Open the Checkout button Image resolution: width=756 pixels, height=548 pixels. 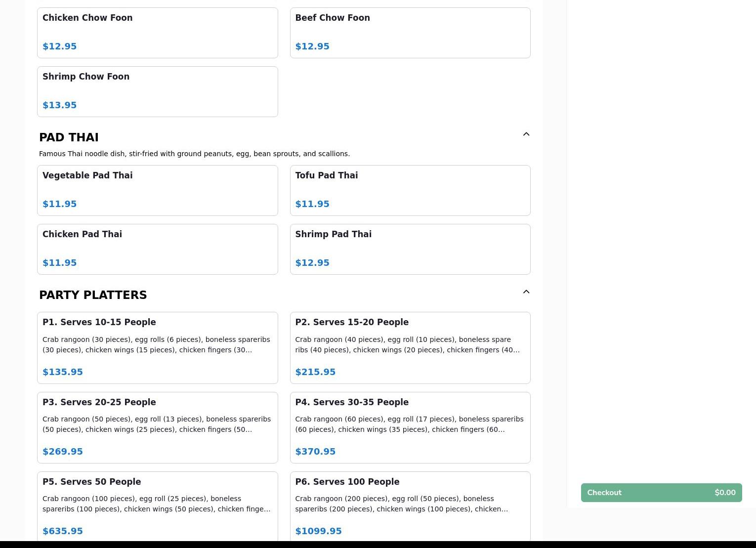click(661, 493)
